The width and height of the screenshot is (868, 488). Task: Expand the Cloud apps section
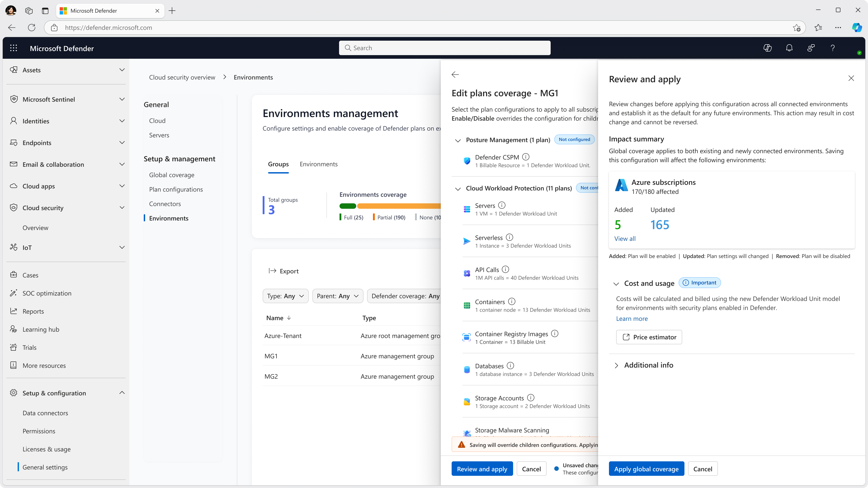(x=122, y=186)
